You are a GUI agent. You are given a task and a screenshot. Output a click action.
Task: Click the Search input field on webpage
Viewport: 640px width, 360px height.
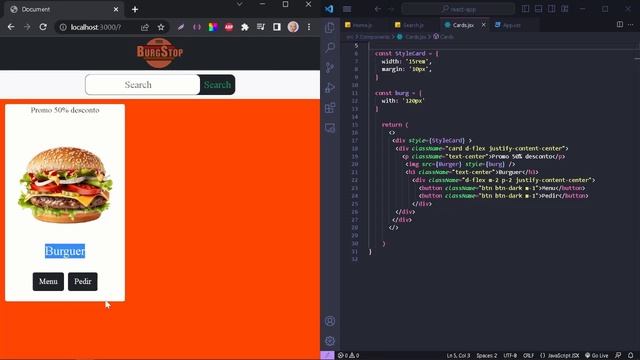(142, 84)
